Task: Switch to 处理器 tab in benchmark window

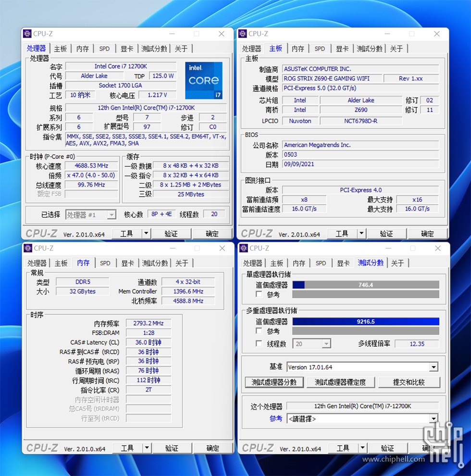Action: point(252,263)
